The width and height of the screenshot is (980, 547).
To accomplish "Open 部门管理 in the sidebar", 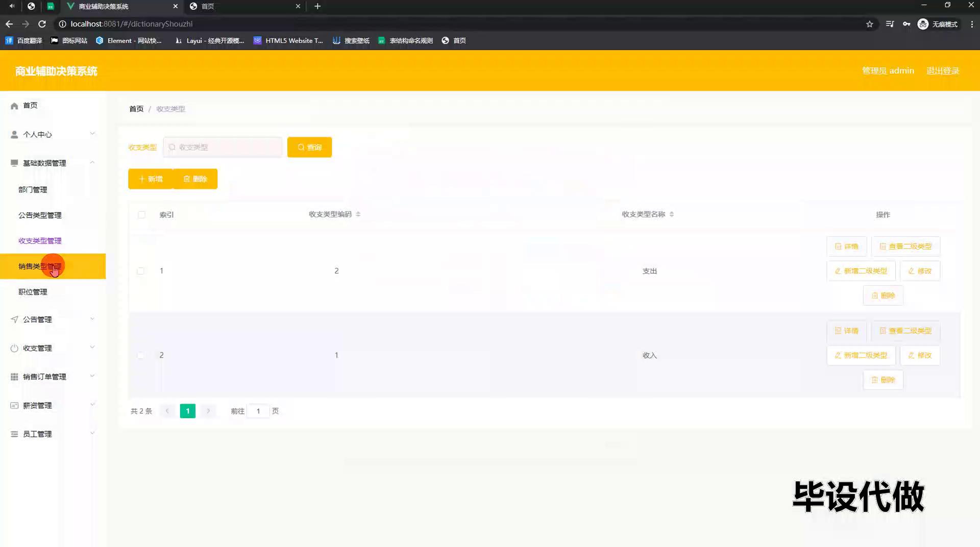I will pyautogui.click(x=33, y=189).
